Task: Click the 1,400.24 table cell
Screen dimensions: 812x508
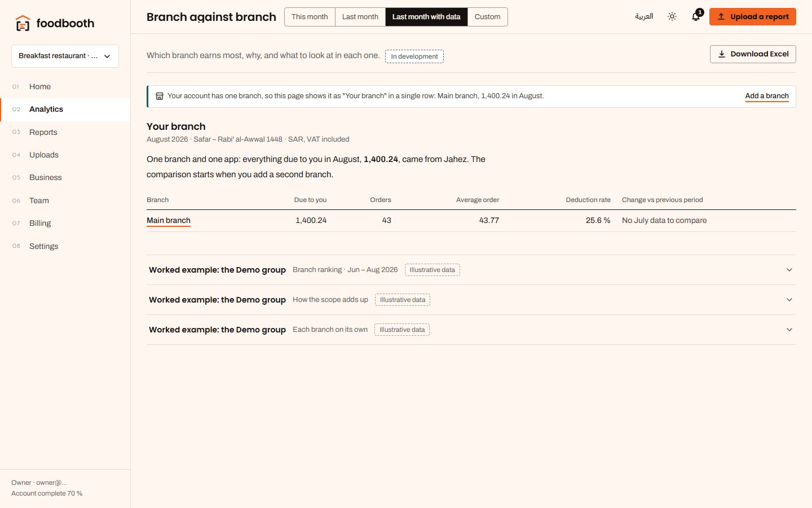Action: point(311,221)
